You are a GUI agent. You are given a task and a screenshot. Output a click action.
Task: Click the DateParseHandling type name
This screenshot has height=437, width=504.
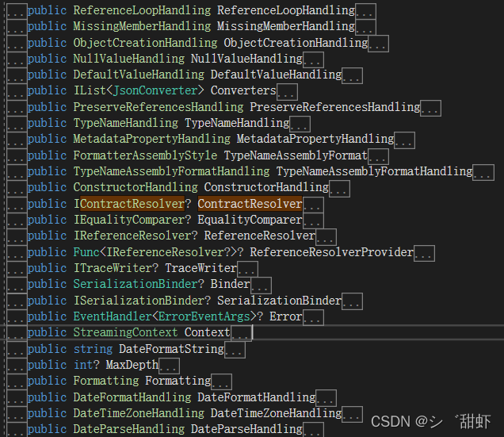coord(129,429)
